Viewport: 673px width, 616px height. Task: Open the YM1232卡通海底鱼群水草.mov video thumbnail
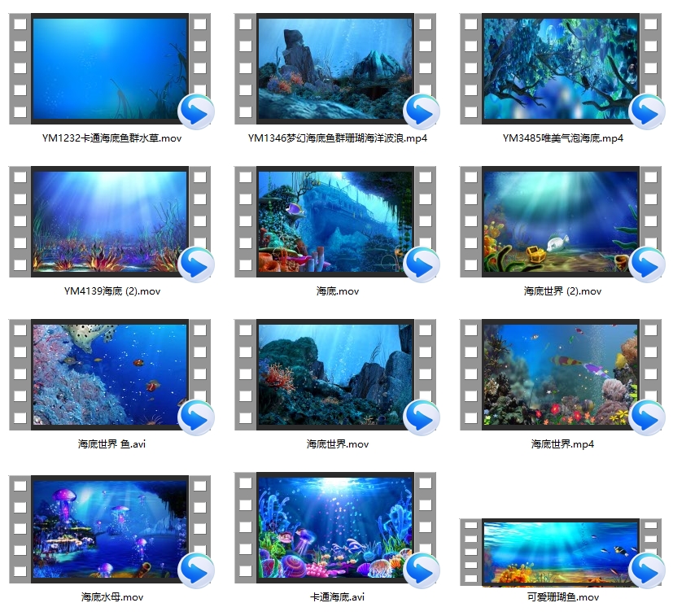point(110,68)
